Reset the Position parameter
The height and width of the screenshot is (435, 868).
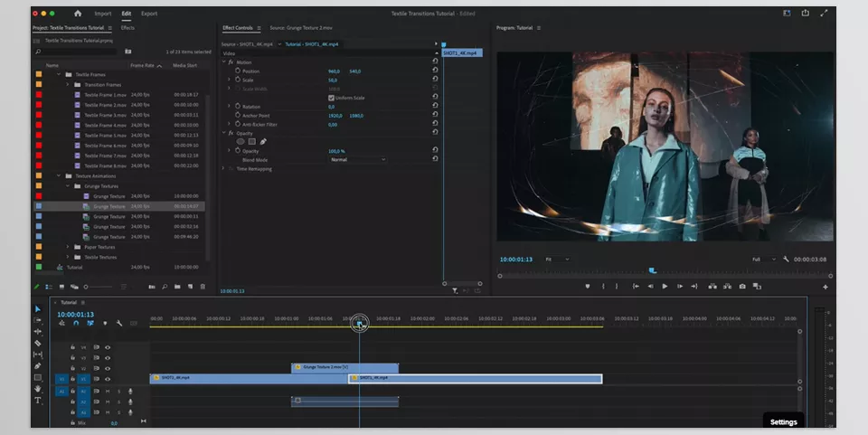click(x=435, y=71)
